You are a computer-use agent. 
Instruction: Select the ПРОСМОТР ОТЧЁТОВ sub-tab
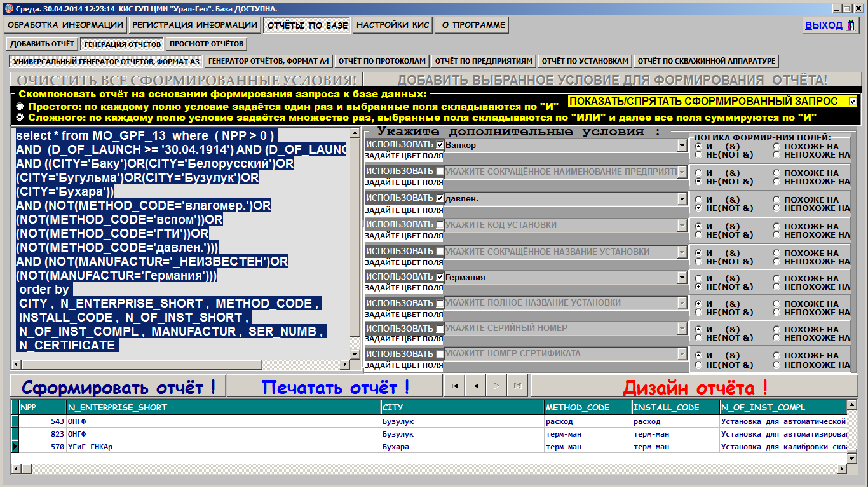point(206,44)
